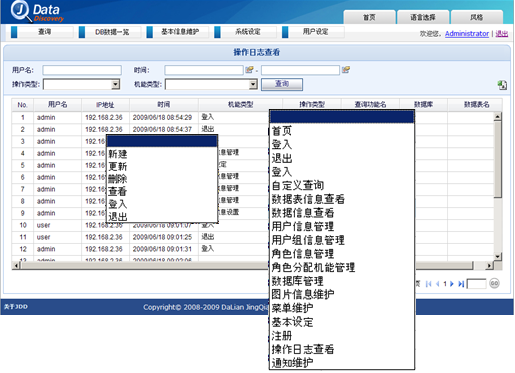
Task: Open the 系统设定 navigation menu
Action: point(246,32)
